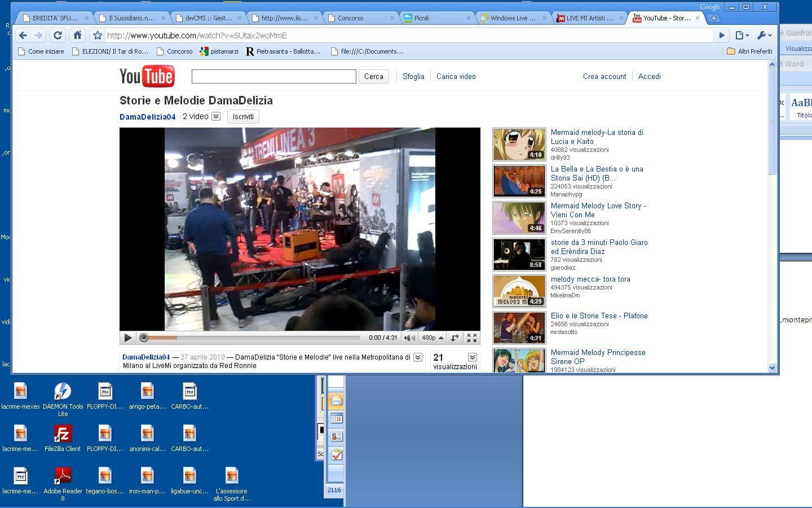Screen dimensions: 812x508
Task: Switch the player to wide mode icon
Action: (454, 338)
